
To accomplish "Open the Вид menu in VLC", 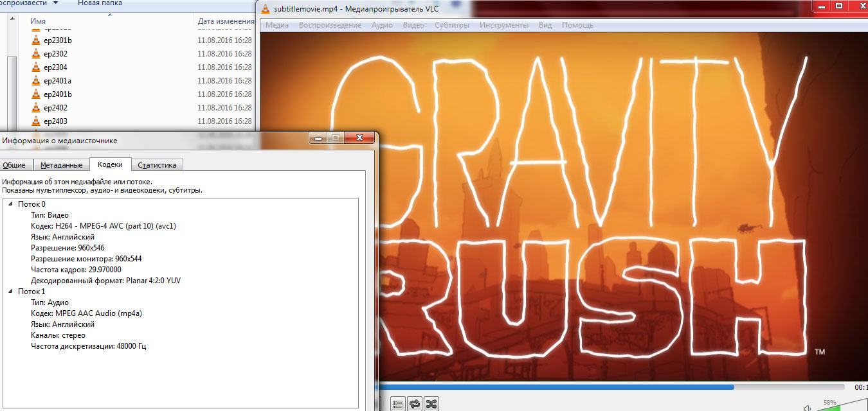I will tap(545, 25).
